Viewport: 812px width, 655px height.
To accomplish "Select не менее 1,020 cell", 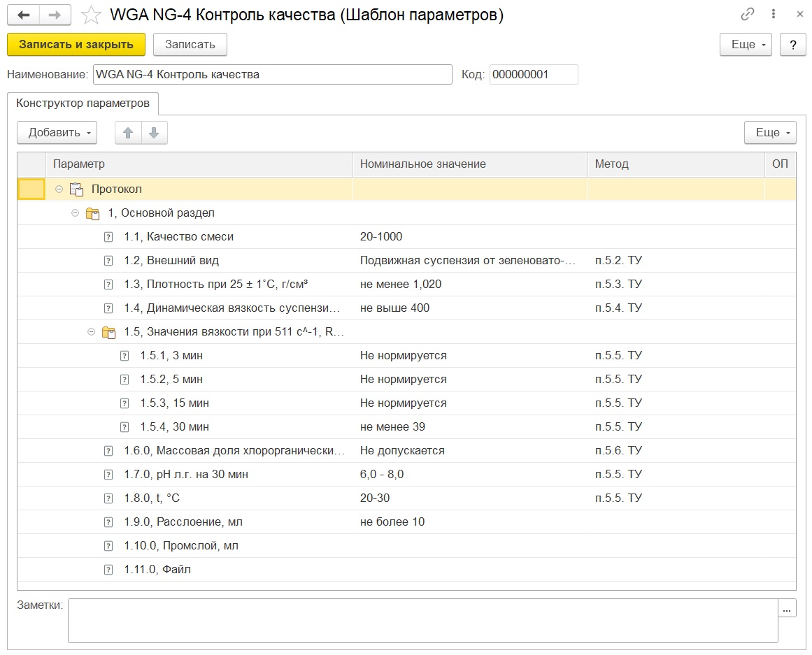I will pos(470,285).
